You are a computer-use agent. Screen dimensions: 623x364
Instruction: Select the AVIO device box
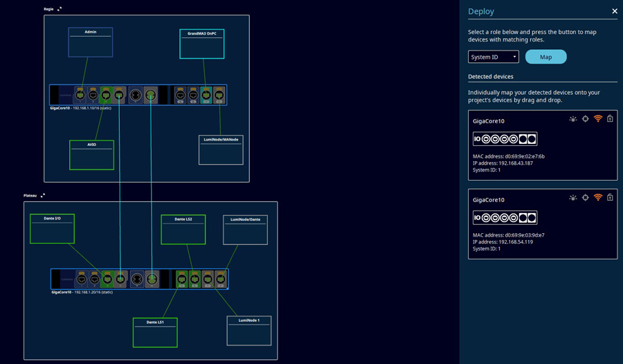[x=92, y=155]
